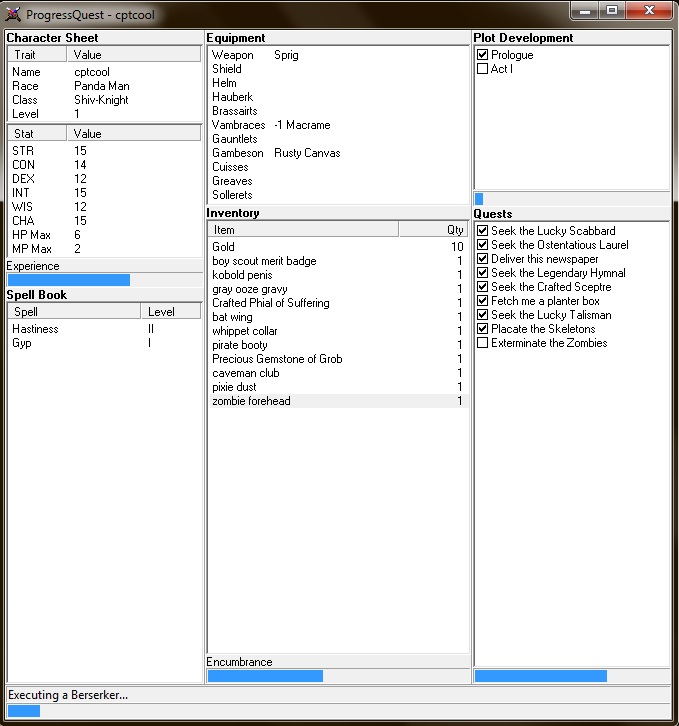This screenshot has height=726, width=679.
Task: Select the Shield equipment row
Action: click(338, 69)
